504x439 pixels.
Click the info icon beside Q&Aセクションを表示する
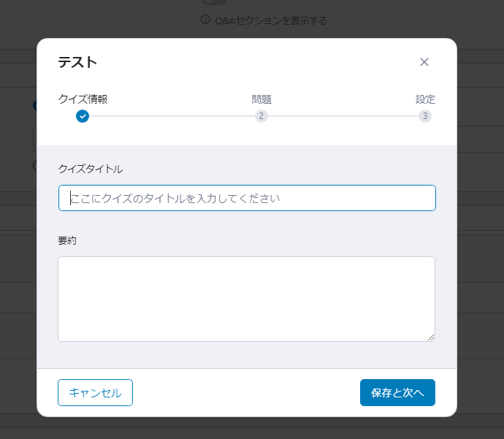pyautogui.click(x=205, y=20)
